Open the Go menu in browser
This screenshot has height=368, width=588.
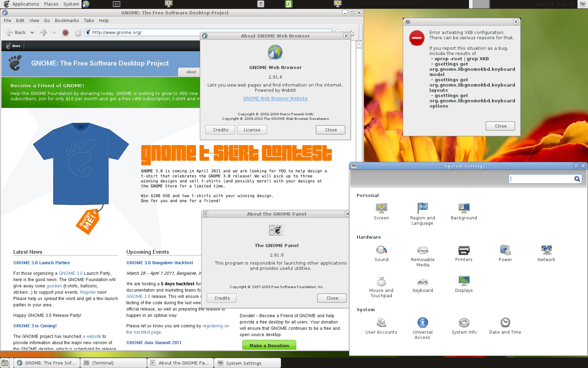click(x=47, y=21)
